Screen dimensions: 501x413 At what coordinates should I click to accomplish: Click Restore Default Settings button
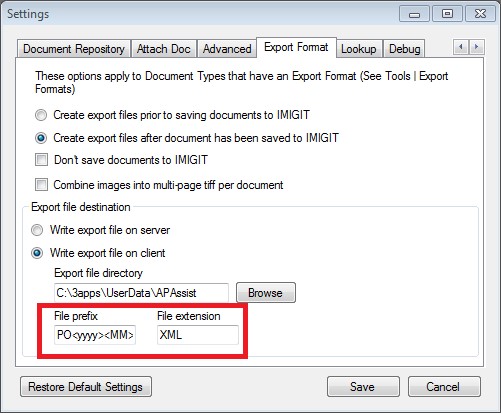86,387
